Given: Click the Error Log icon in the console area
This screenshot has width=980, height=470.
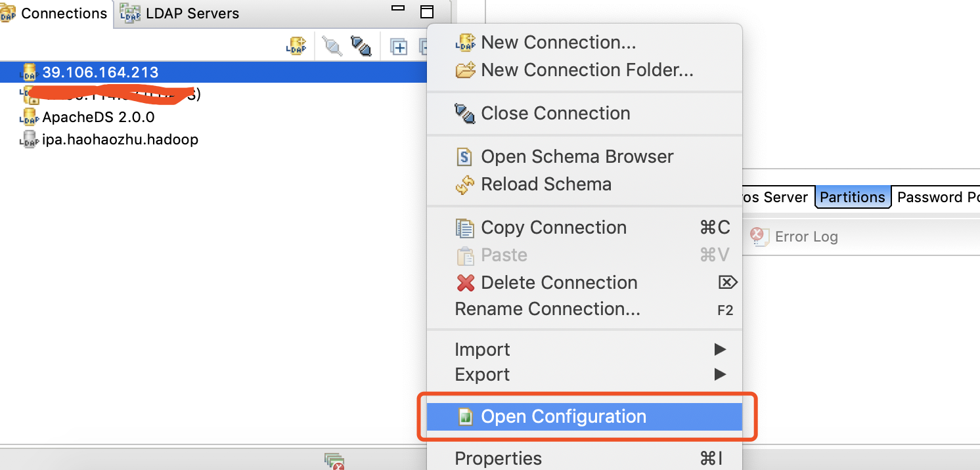Looking at the screenshot, I should click(x=760, y=237).
